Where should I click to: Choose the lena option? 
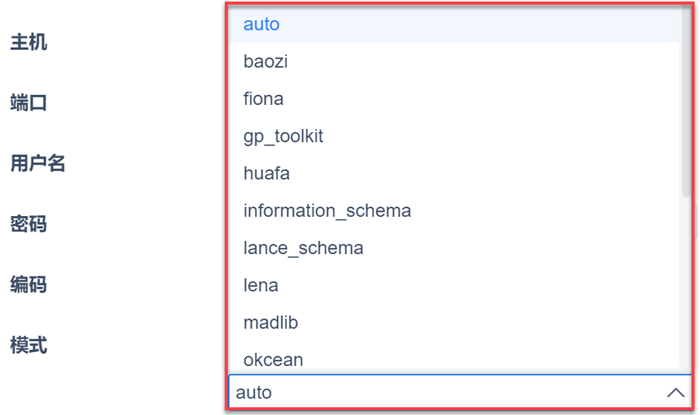point(260,285)
